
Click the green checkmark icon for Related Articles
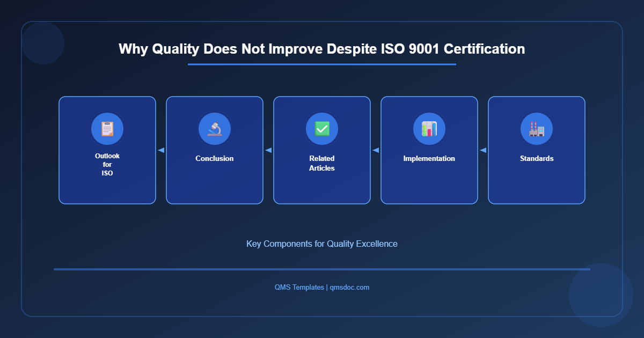click(322, 129)
